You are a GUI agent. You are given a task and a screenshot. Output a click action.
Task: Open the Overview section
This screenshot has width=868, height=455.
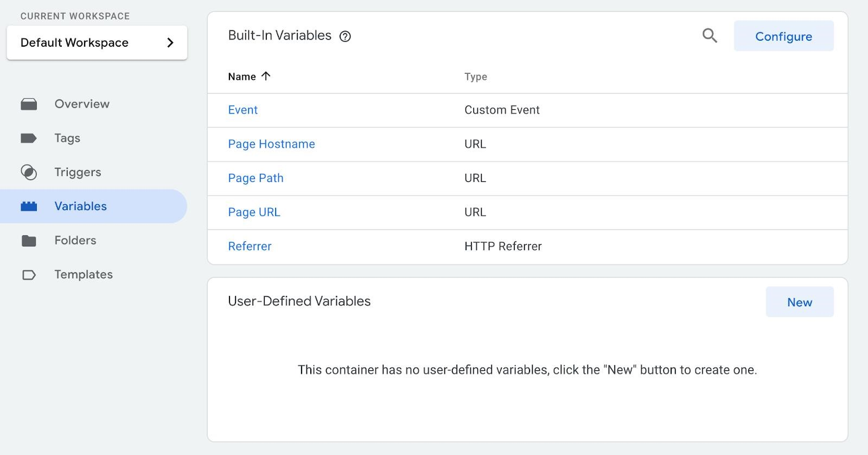coord(82,104)
